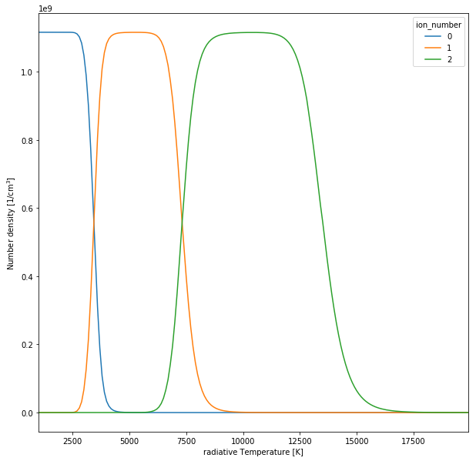This screenshot has width=476, height=461.
Task: Click the 'Number density' y-axis label
Action: pos(11,223)
